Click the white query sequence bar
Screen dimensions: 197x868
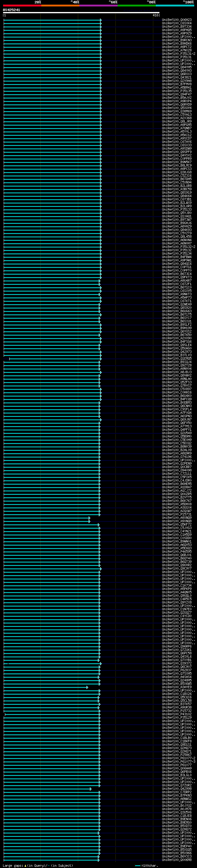81,13
